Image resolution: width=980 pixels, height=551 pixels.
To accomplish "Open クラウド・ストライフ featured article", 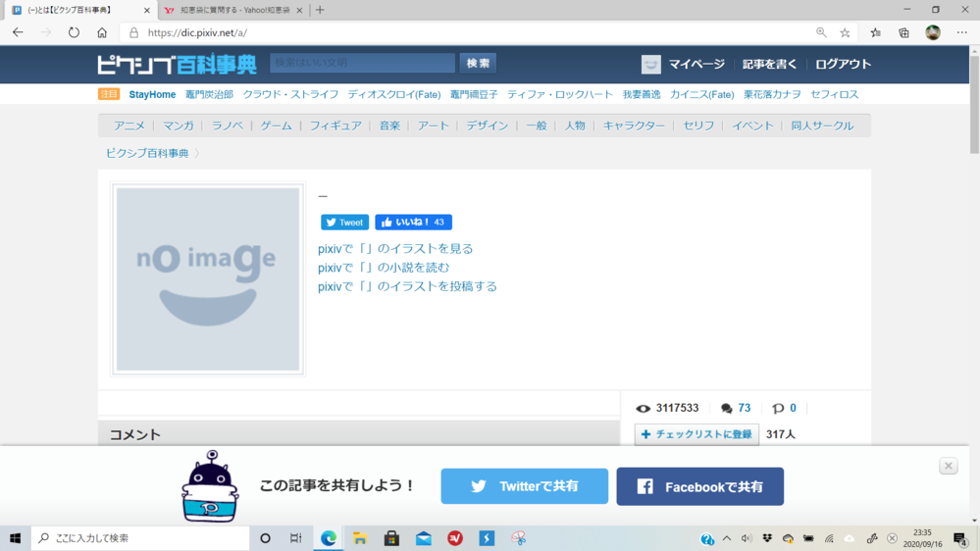I will 290,94.
